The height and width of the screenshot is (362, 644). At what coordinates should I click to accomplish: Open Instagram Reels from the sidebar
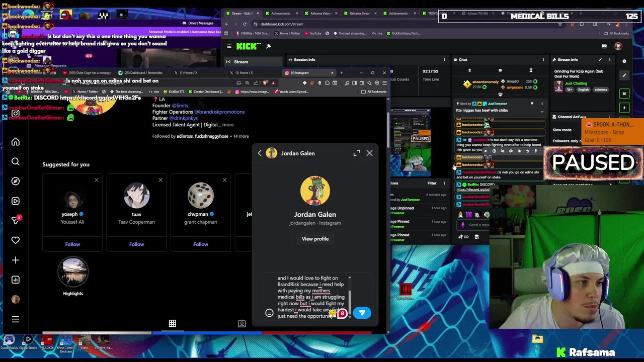[16, 201]
